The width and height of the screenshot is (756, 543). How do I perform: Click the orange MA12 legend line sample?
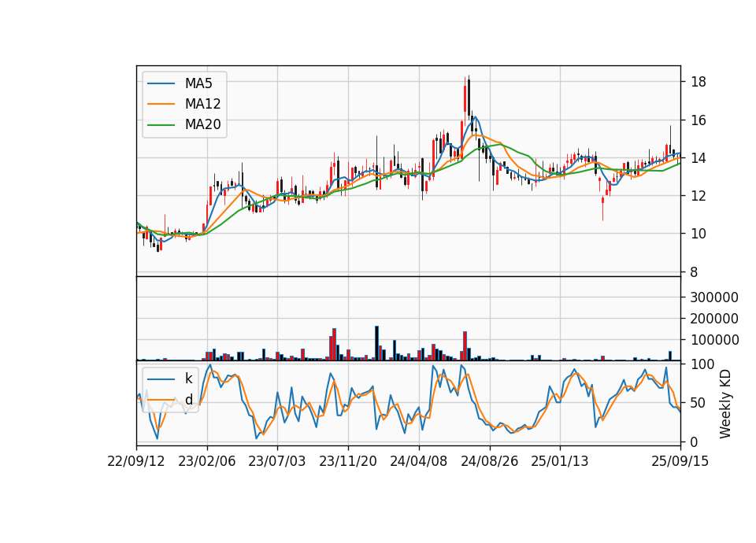161,104
